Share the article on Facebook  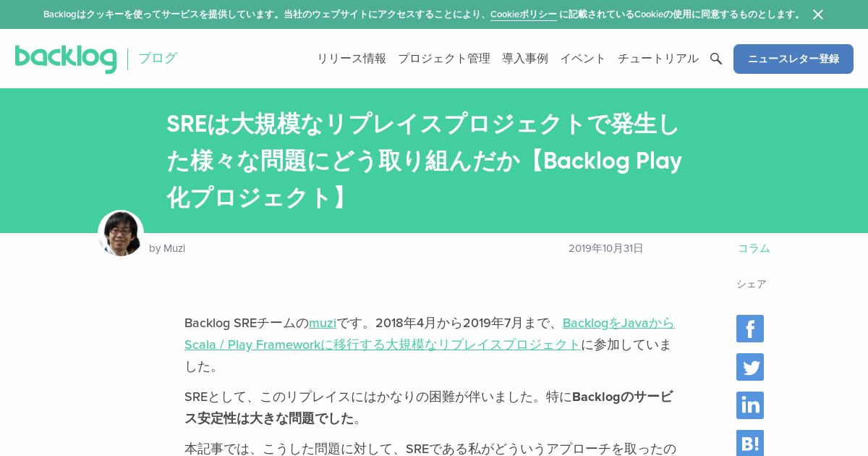point(750,329)
